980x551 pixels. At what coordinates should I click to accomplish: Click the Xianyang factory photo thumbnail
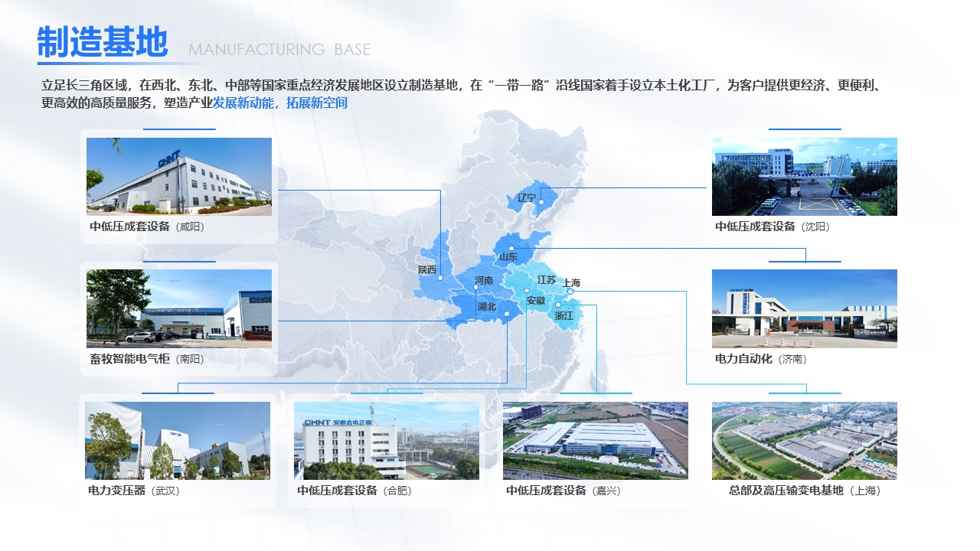pos(179,176)
